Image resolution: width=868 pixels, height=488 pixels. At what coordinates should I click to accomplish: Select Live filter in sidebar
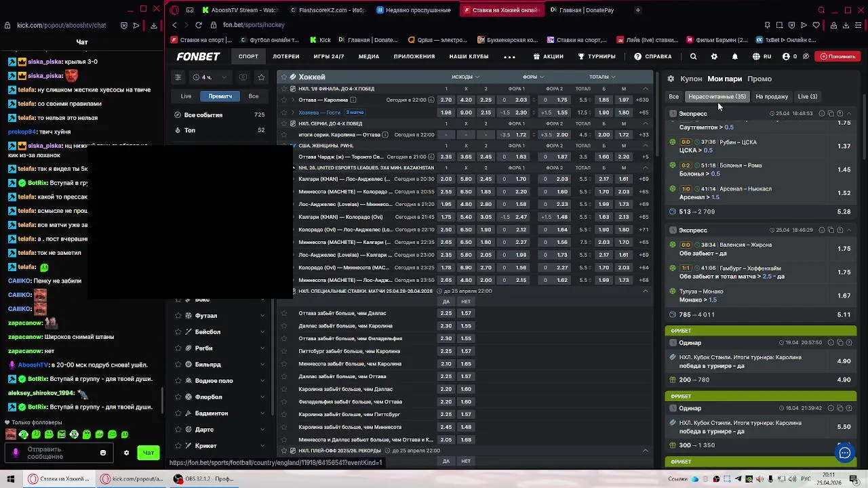coord(186,96)
